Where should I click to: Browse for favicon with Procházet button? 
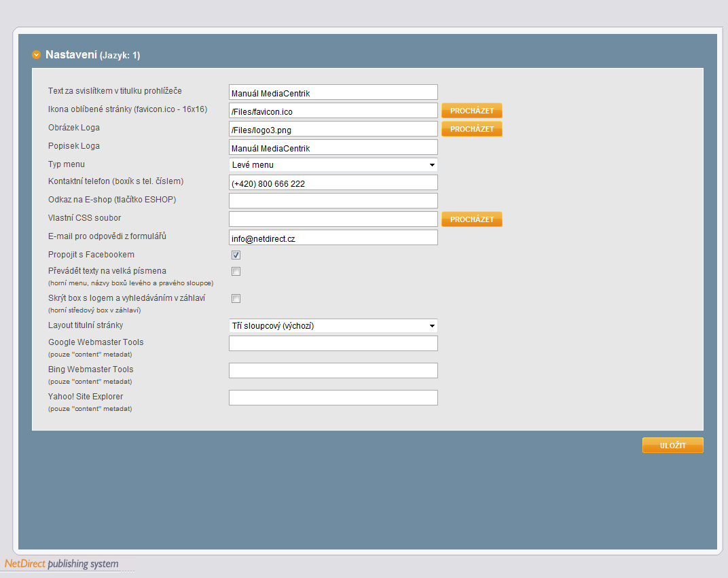click(x=472, y=111)
